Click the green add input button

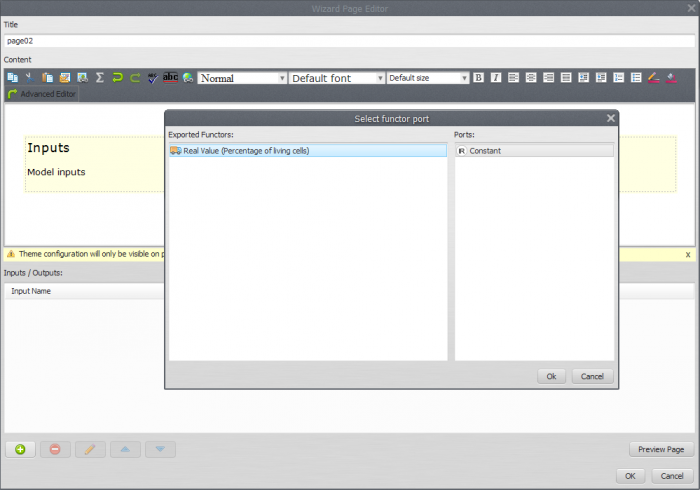click(20, 449)
